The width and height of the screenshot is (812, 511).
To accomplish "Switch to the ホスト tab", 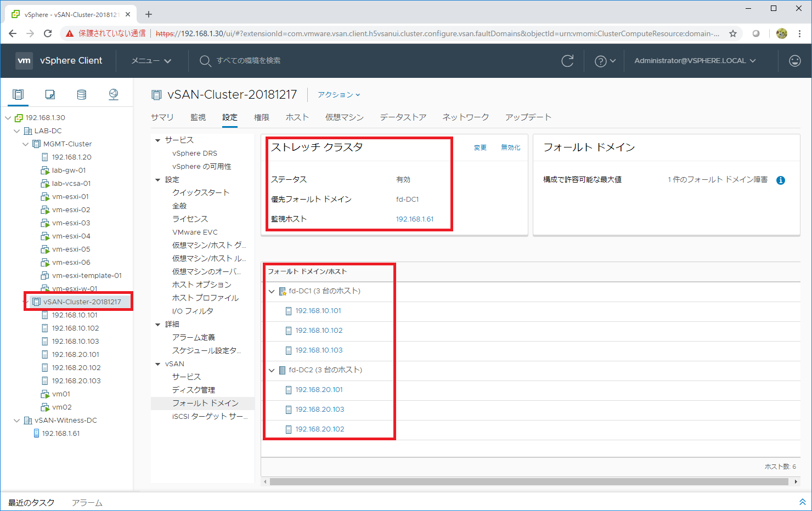I will [297, 117].
